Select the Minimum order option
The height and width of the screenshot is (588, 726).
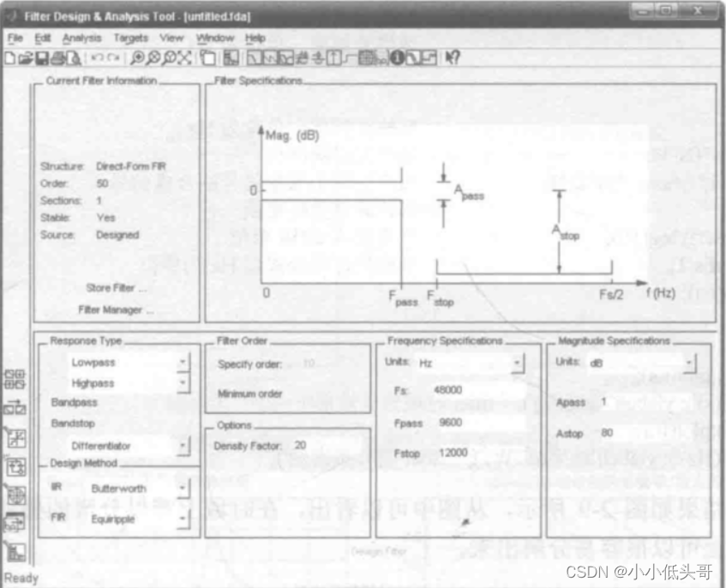pyautogui.click(x=249, y=394)
